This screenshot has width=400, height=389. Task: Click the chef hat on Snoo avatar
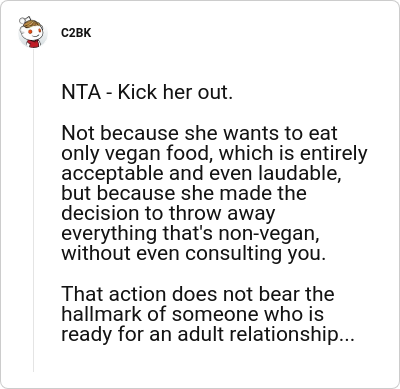25,20
